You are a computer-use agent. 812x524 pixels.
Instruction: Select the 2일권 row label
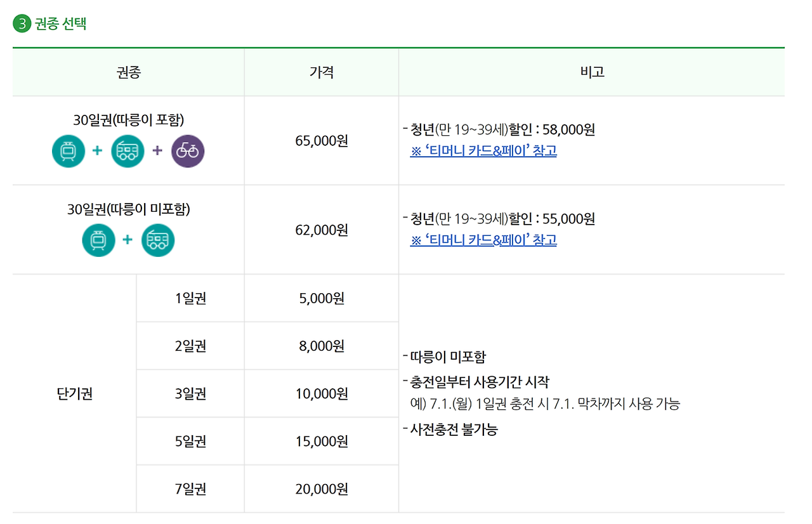[190, 346]
